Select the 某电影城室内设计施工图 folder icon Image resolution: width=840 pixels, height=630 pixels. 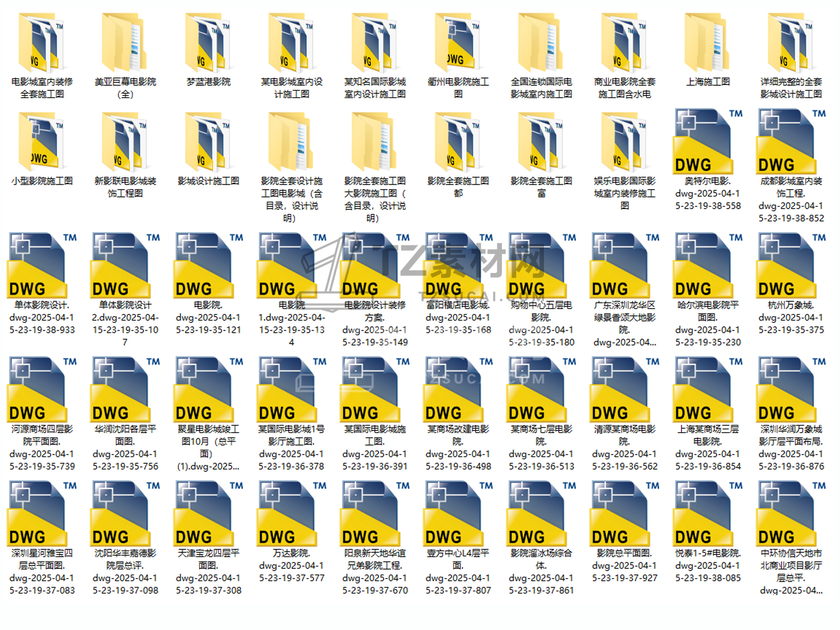291,43
